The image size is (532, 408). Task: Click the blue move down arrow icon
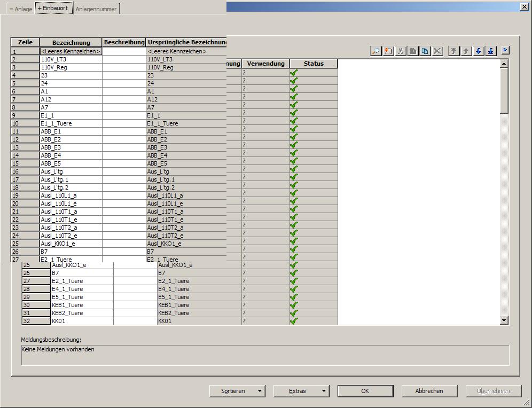click(x=479, y=51)
